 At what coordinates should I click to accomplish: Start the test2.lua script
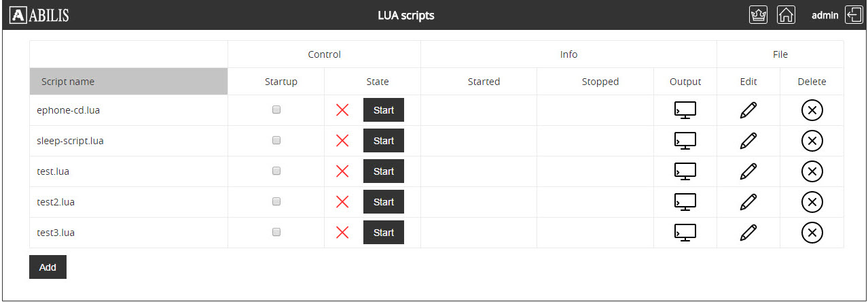(x=383, y=202)
